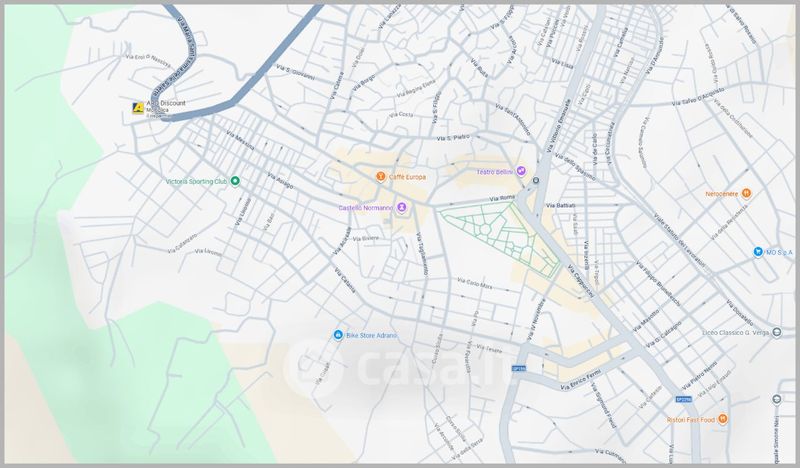This screenshot has width=800, height=468.
Task: Click the Netocenere restaurant marker
Action: pos(746,192)
